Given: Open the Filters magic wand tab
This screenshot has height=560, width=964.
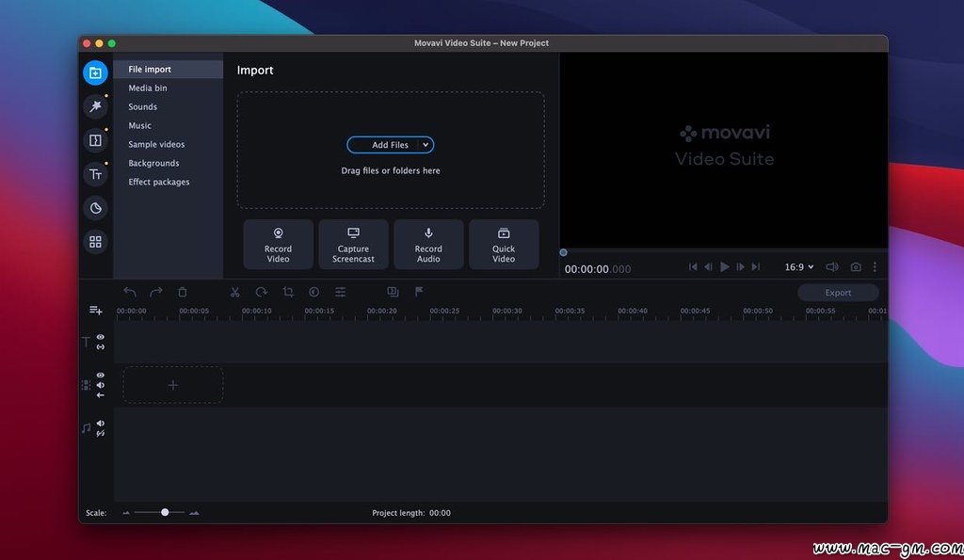Looking at the screenshot, I should click(95, 107).
